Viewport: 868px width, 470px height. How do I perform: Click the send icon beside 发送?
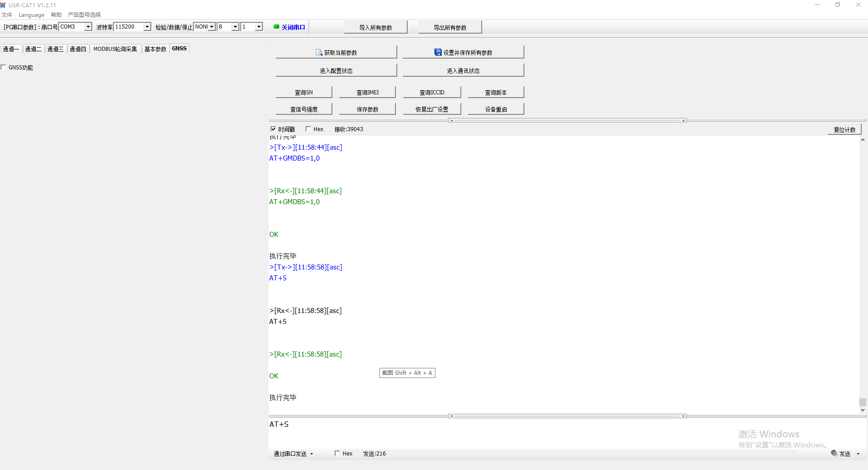834,453
